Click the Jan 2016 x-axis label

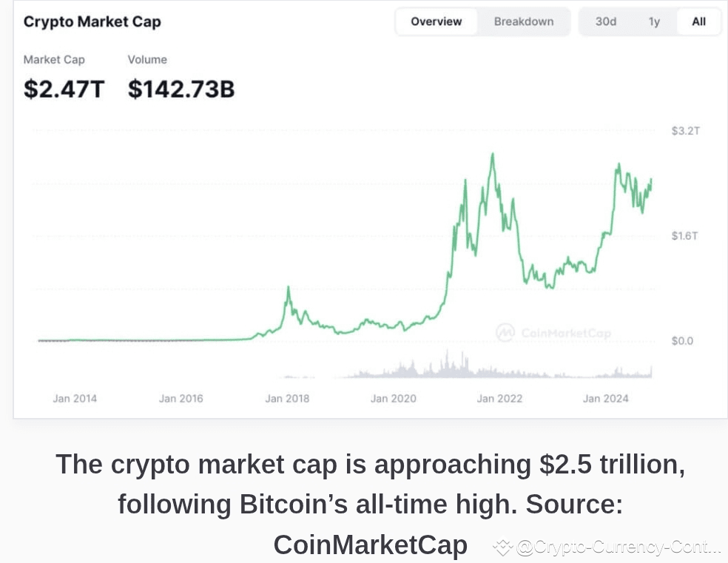point(181,398)
